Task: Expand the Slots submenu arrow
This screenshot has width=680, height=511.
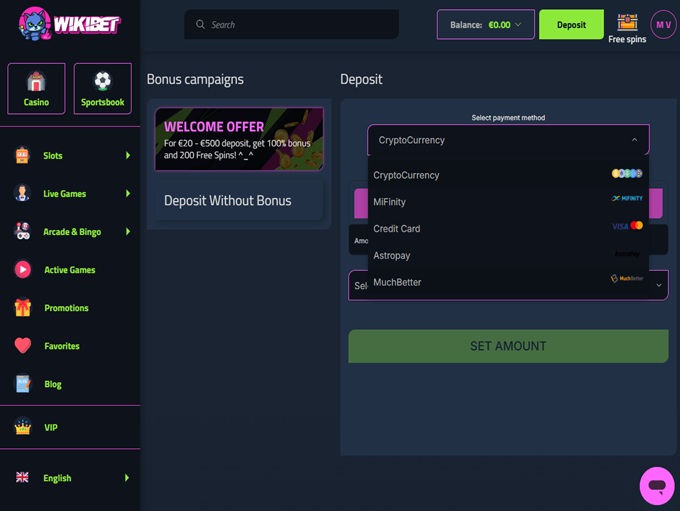Action: [128, 156]
